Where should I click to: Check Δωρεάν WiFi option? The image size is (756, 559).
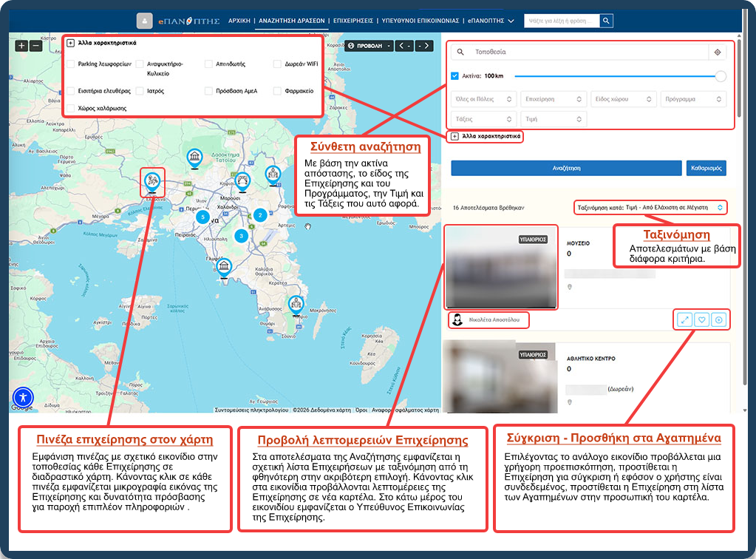pyautogui.click(x=277, y=64)
